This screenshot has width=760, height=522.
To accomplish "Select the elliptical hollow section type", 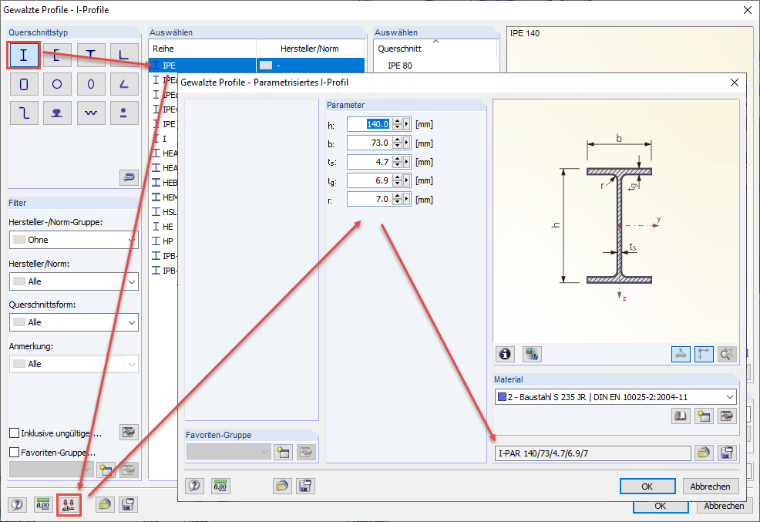I will 91,84.
